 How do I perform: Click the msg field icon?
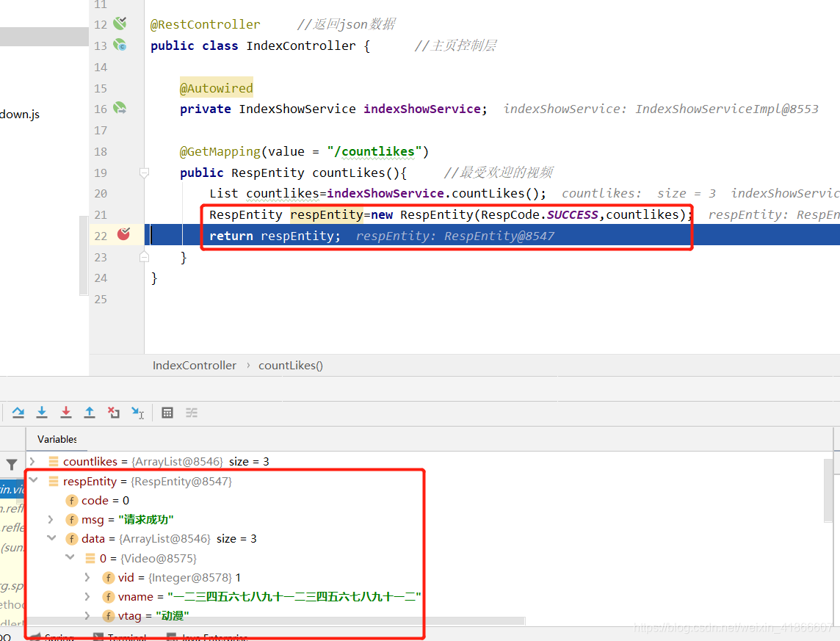72,519
